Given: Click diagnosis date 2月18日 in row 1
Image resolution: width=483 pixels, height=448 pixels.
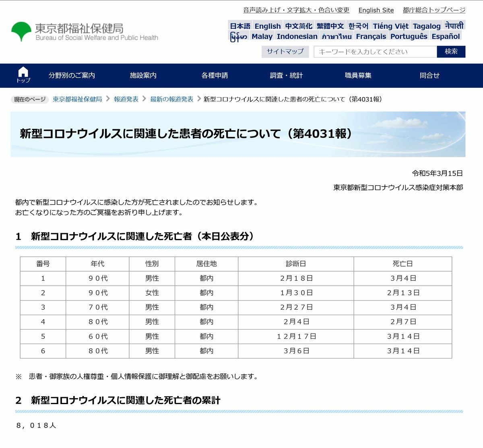Looking at the screenshot, I should 296,278.
